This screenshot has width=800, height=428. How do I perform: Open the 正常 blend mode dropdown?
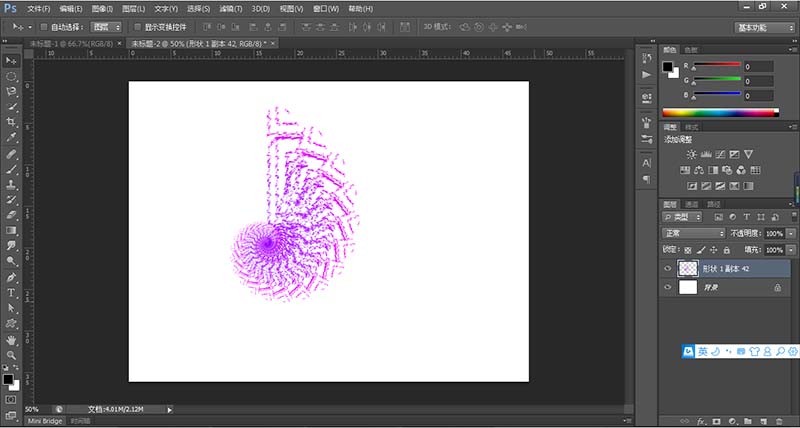(x=693, y=233)
